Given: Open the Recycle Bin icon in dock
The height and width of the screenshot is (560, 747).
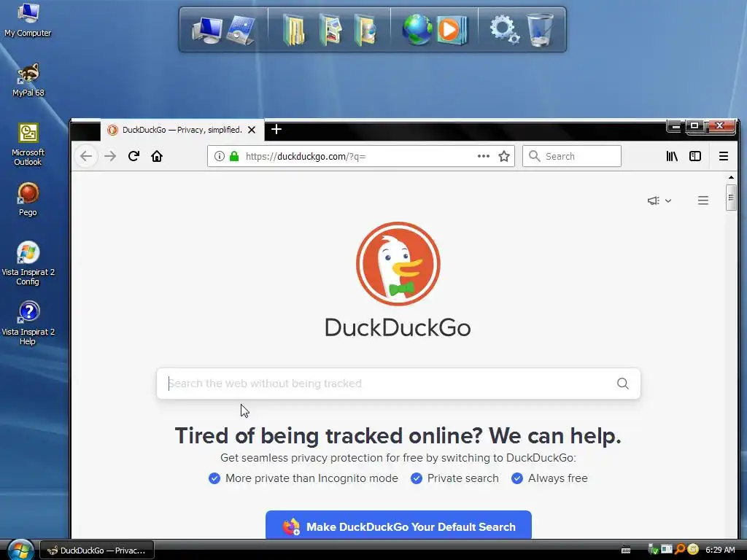Looking at the screenshot, I should (x=540, y=29).
